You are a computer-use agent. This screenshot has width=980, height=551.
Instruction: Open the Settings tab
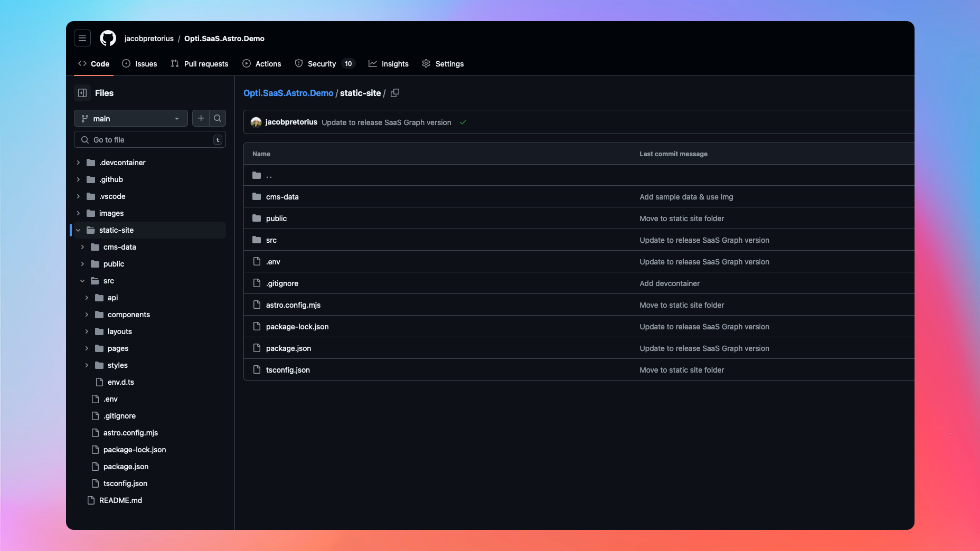(x=443, y=63)
